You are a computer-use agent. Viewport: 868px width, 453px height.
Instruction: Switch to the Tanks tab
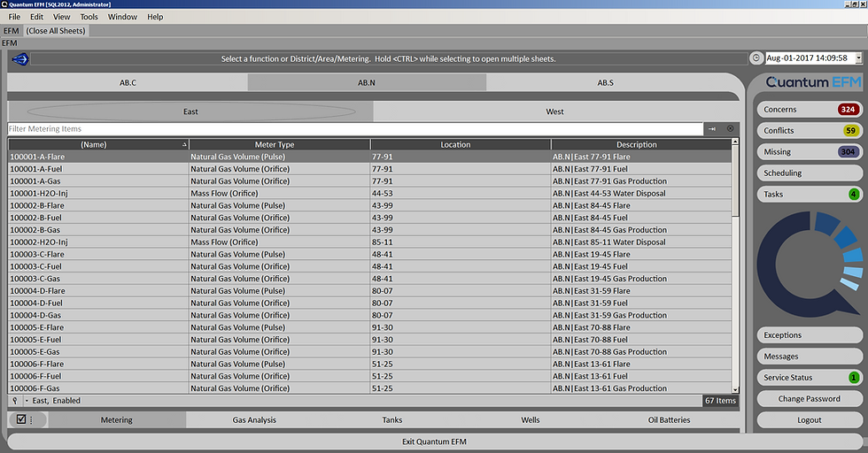tap(391, 419)
